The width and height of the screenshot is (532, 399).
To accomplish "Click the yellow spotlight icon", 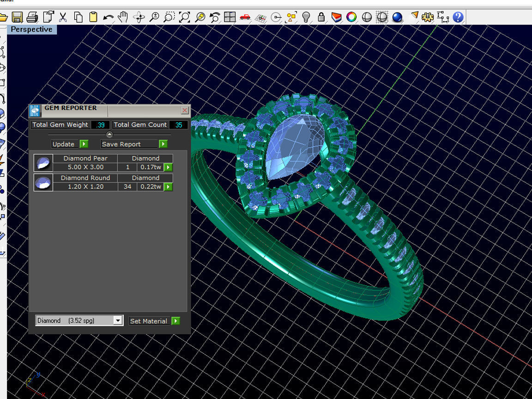I will pos(415,16).
